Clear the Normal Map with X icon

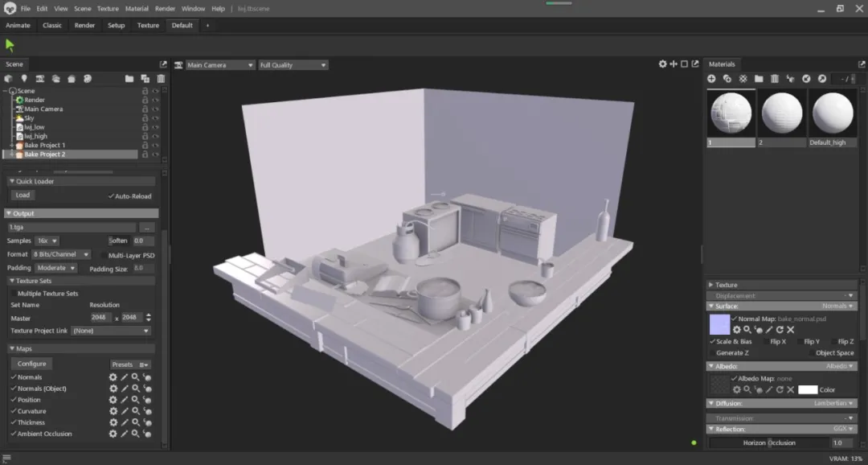[x=790, y=330]
